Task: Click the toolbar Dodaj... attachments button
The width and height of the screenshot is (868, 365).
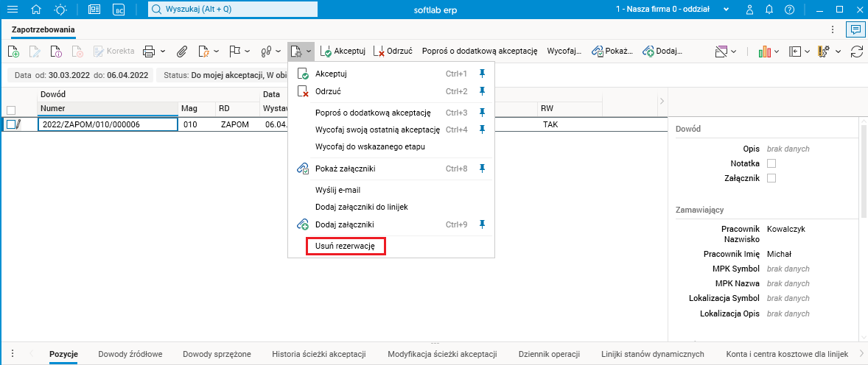Action: tap(662, 51)
